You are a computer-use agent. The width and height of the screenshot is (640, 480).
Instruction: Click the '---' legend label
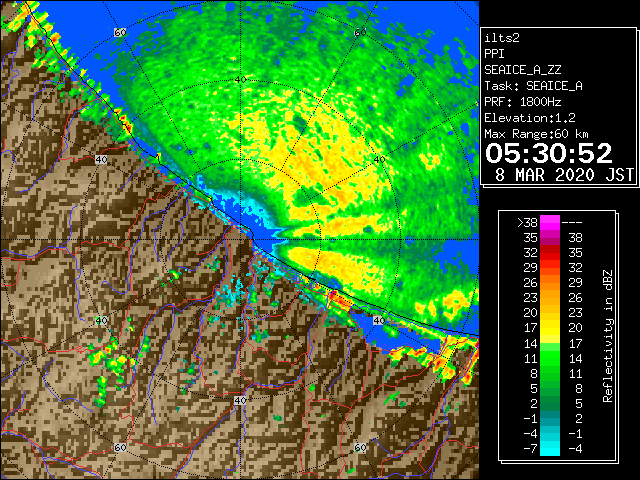click(x=572, y=223)
